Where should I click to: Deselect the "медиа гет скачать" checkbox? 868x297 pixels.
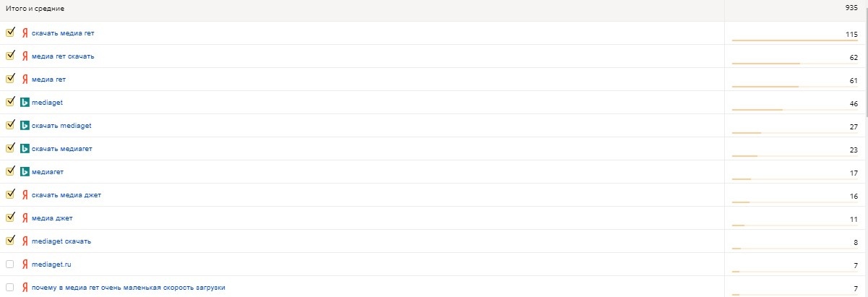coord(10,56)
